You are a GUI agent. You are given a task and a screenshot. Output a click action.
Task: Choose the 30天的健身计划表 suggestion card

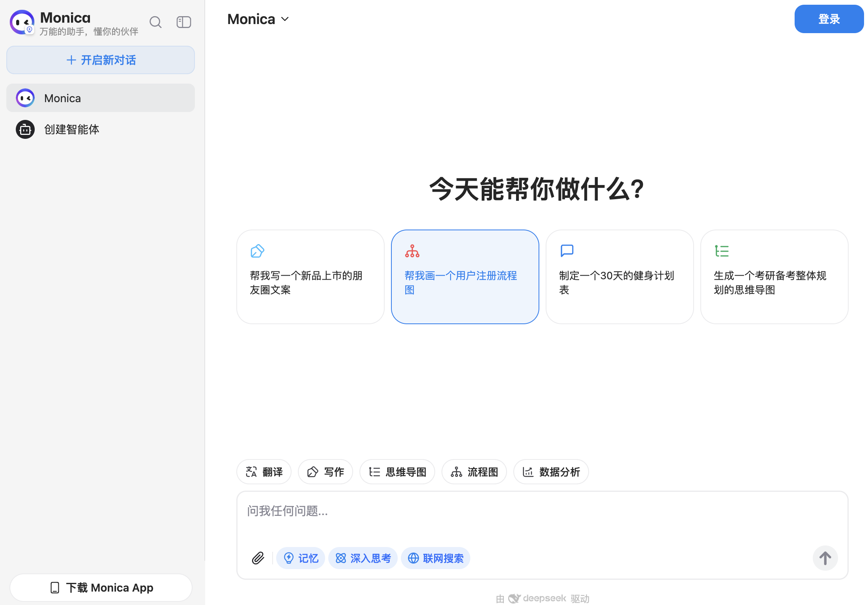(x=620, y=277)
